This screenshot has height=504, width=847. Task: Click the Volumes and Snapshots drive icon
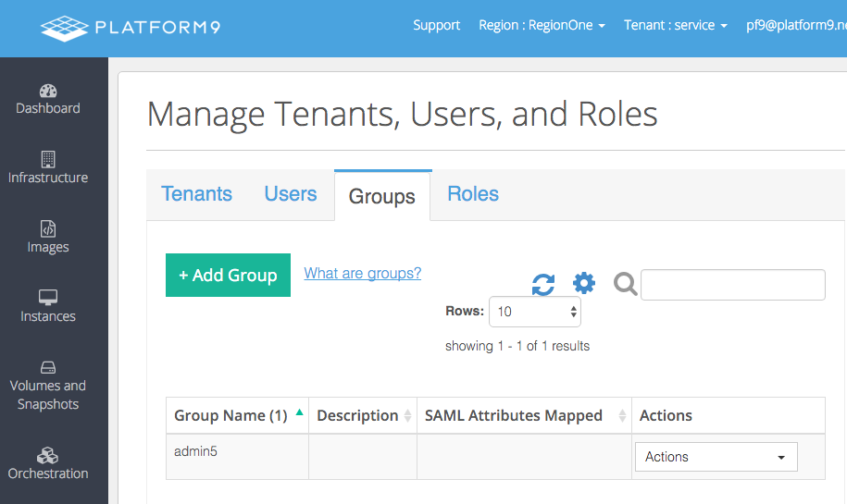tap(48, 367)
